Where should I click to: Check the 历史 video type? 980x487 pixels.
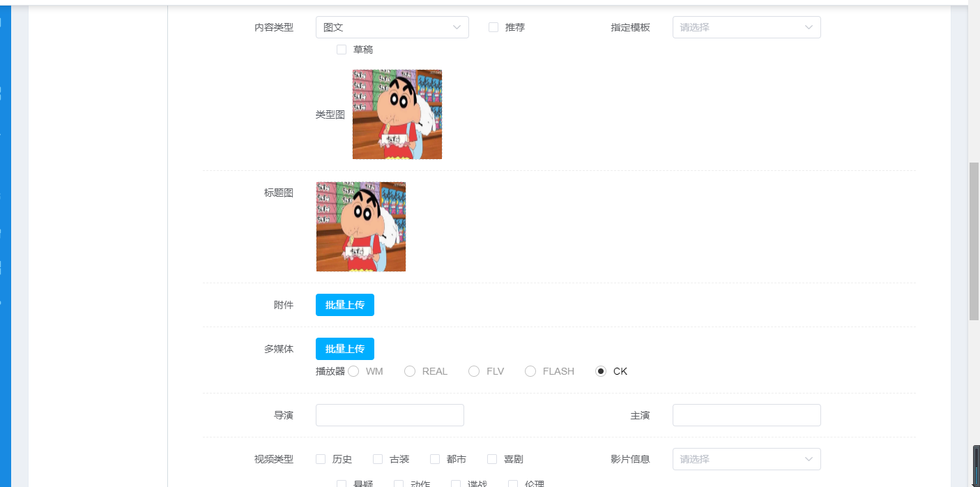pyautogui.click(x=321, y=459)
